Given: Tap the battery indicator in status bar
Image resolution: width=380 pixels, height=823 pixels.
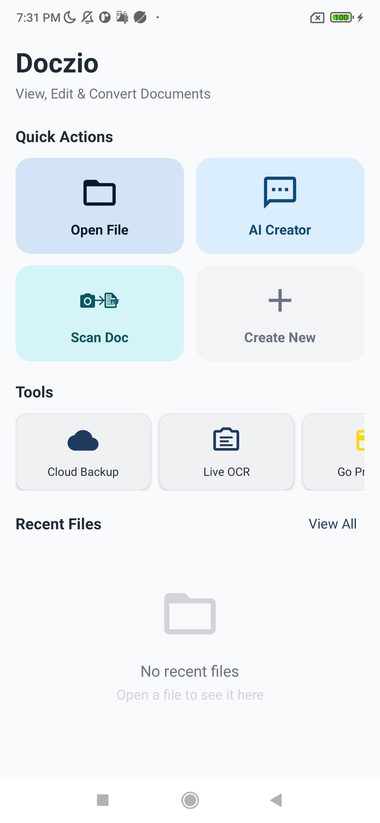Looking at the screenshot, I should pyautogui.click(x=341, y=18).
